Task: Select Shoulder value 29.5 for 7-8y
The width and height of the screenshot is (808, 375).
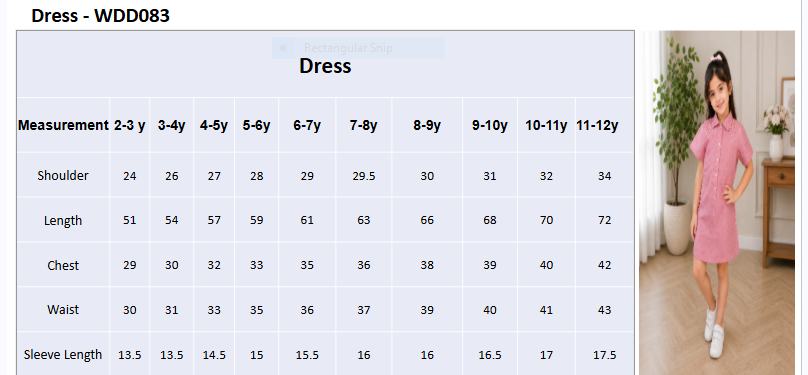Action: point(364,176)
